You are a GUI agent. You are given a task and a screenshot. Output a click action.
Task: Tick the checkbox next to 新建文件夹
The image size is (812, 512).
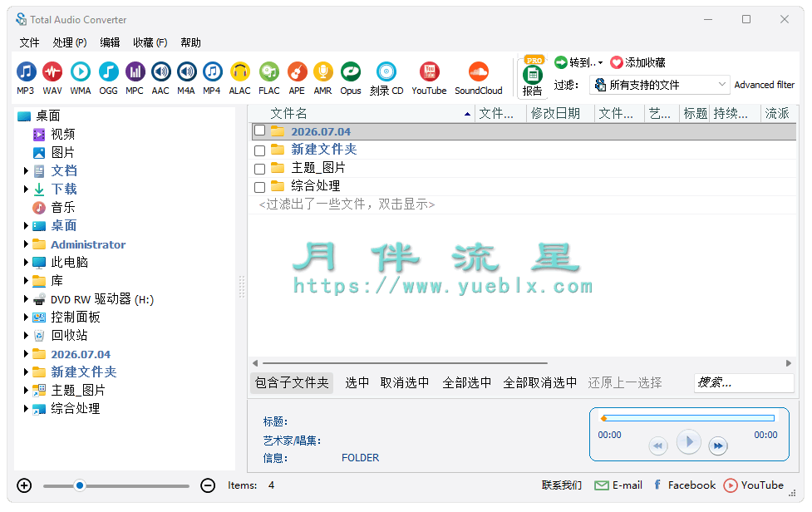(x=260, y=150)
